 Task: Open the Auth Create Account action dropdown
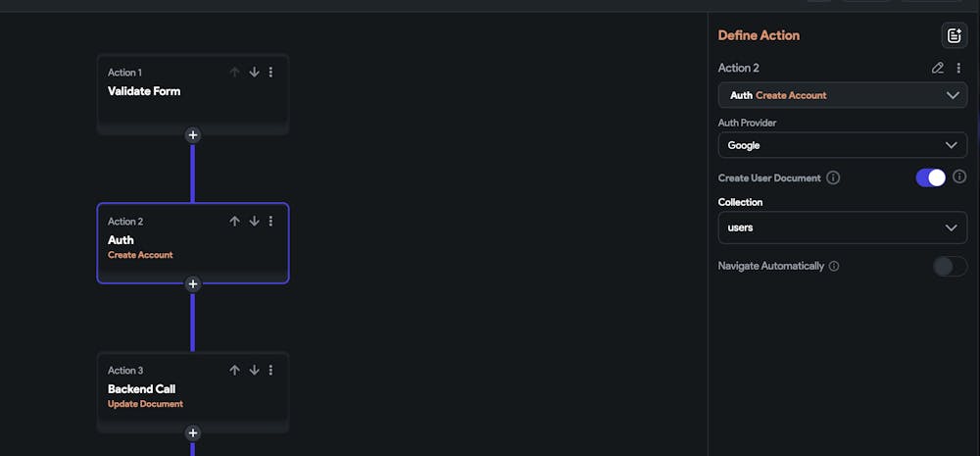843,95
